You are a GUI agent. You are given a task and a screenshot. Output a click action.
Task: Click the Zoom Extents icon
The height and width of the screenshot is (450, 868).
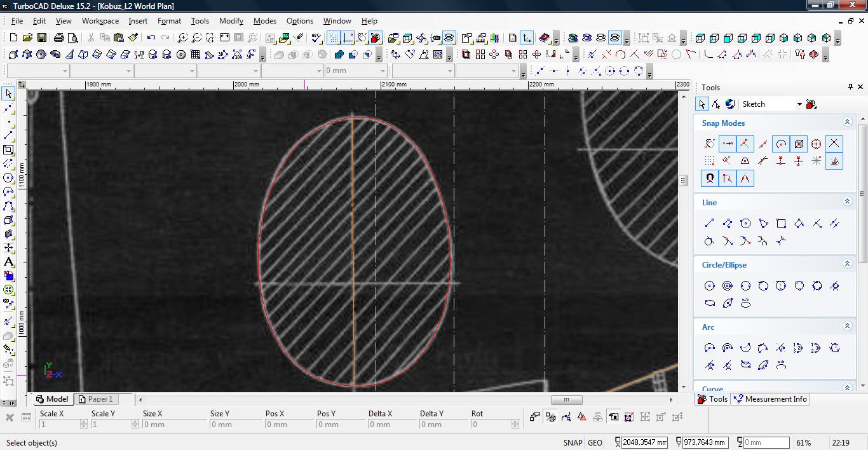[224, 38]
